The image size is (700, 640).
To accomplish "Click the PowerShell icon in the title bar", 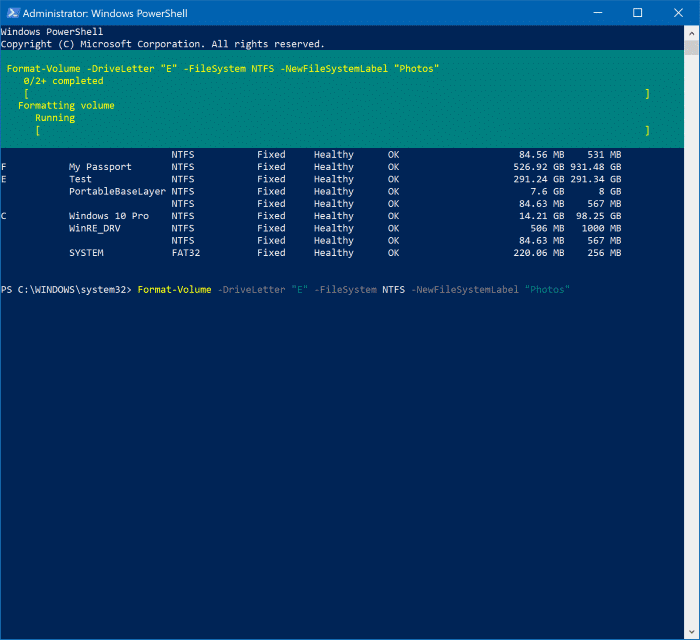I will pos(13,13).
